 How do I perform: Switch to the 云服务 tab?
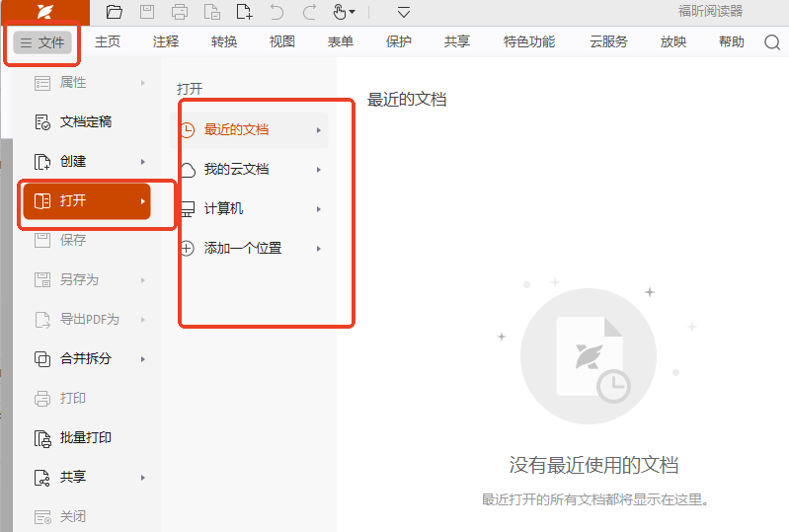609,41
